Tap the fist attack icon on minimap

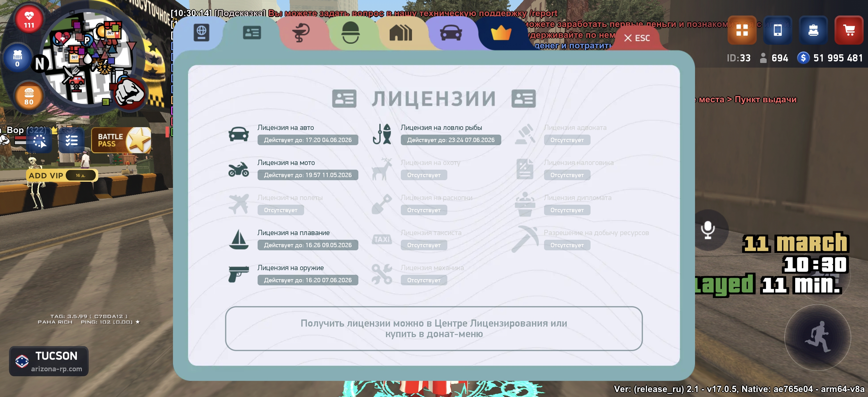129,94
